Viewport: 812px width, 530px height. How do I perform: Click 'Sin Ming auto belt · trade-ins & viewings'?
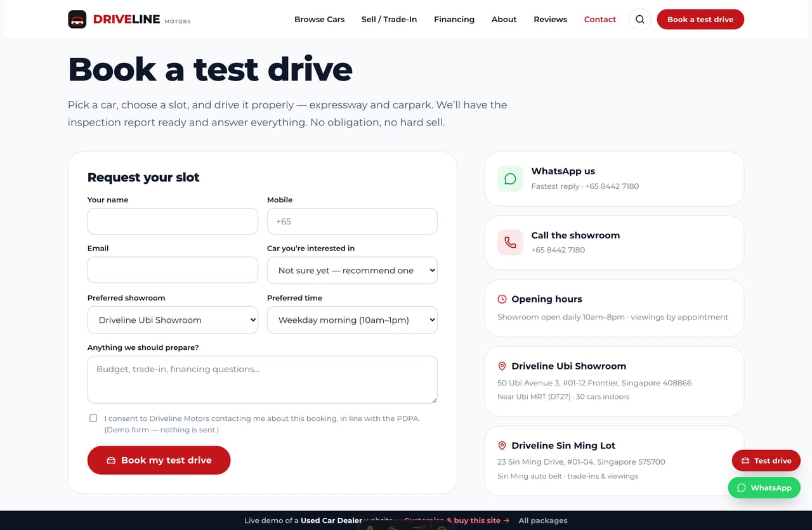(568, 476)
